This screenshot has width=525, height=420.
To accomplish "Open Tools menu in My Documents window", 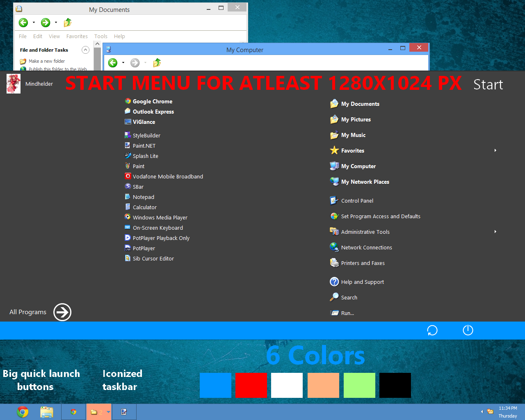I will [101, 36].
